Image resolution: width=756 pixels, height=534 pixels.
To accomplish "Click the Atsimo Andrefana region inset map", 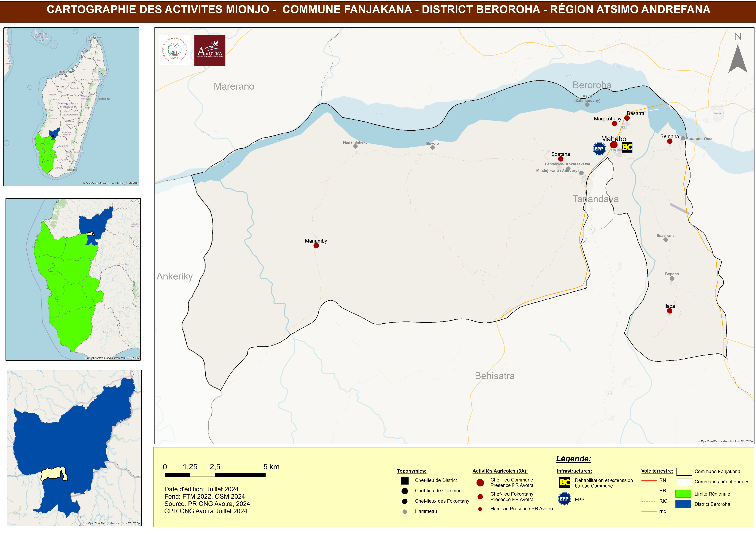I will 73,279.
